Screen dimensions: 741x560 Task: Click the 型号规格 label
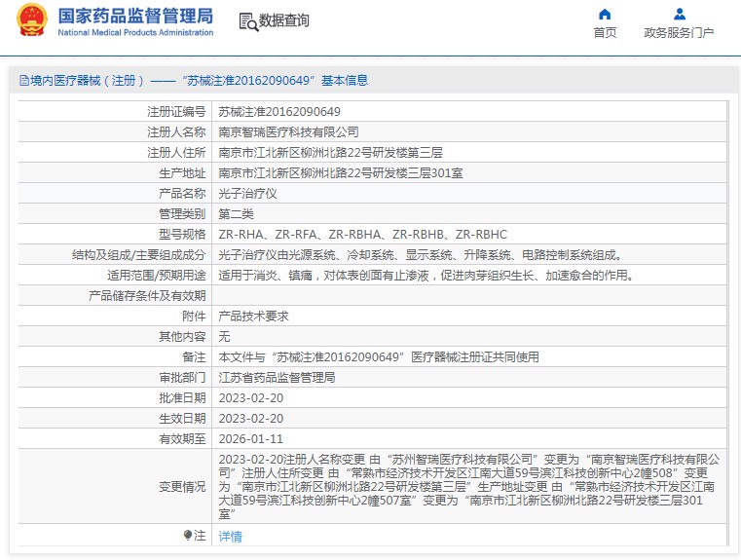(182, 235)
